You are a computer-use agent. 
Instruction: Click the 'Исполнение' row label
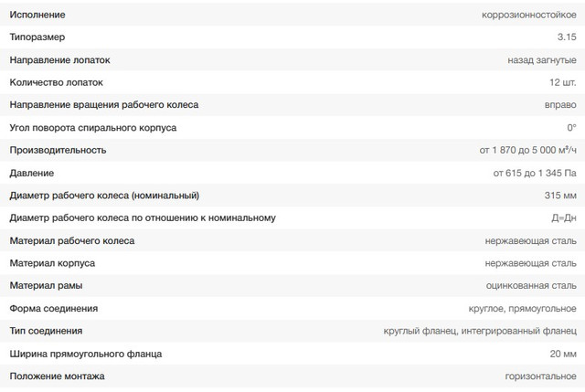(37, 15)
